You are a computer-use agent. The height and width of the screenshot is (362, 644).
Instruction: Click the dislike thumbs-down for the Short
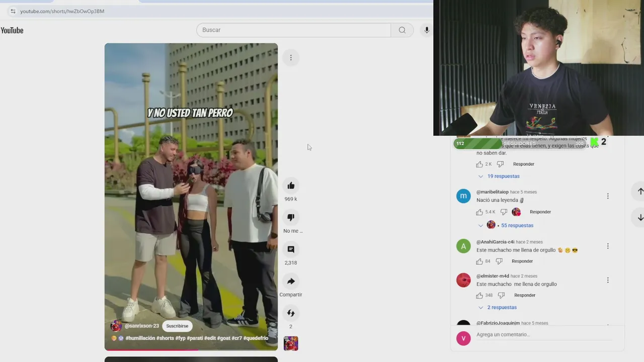(x=291, y=218)
